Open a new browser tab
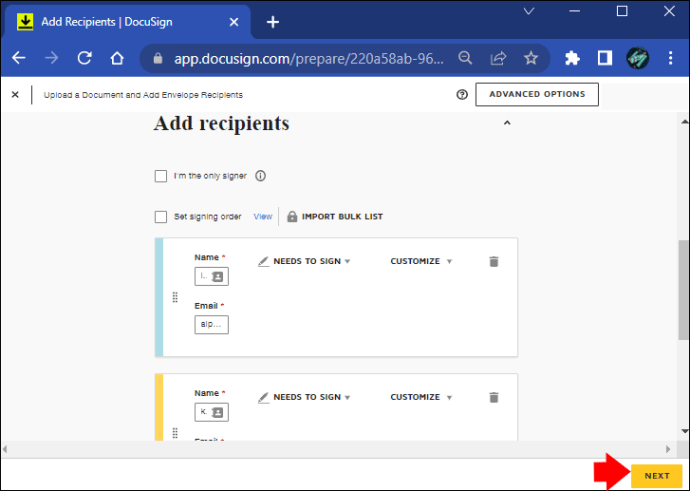Screen dimensions: 690x491 [x=273, y=22]
